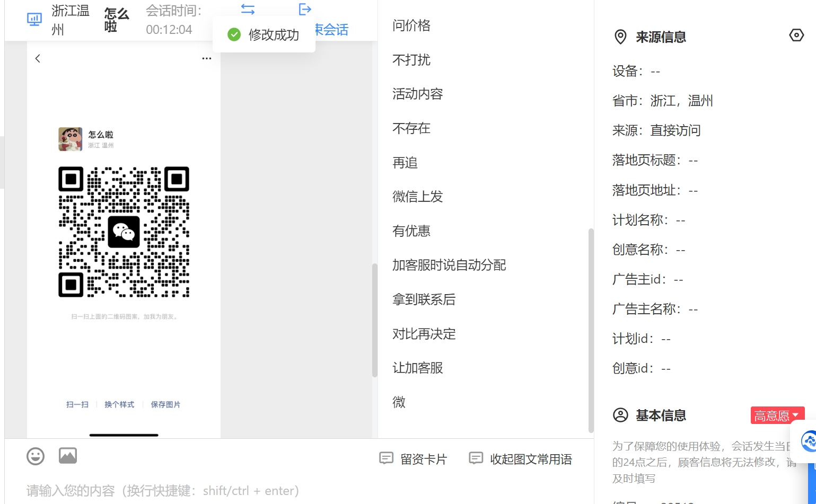Click the 创意id row
The width and height of the screenshot is (816, 504).
tap(642, 368)
